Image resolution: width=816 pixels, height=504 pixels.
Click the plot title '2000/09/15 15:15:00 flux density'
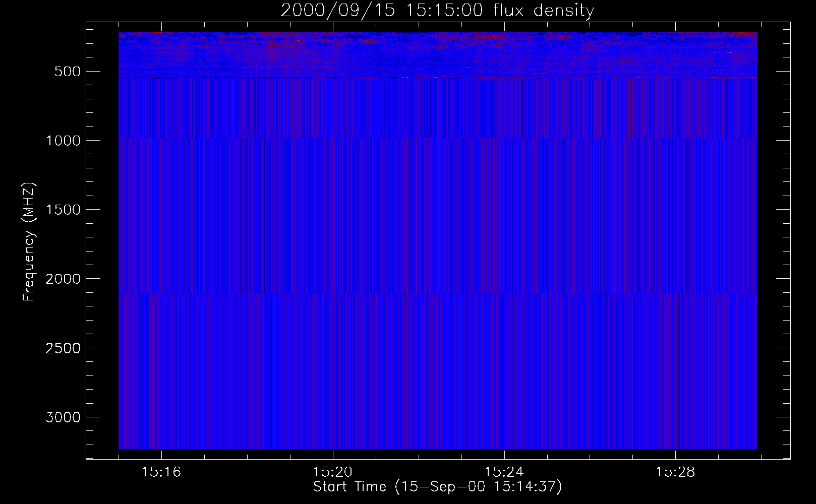tap(437, 11)
